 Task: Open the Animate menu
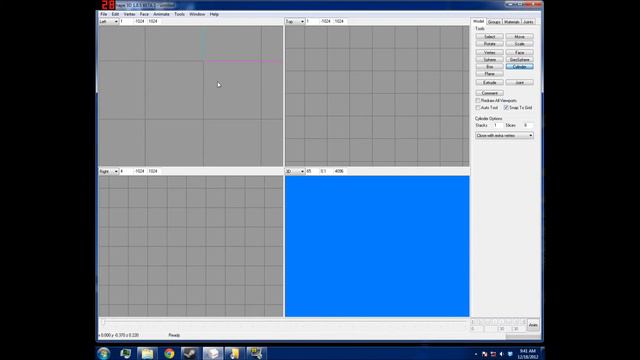pos(161,14)
